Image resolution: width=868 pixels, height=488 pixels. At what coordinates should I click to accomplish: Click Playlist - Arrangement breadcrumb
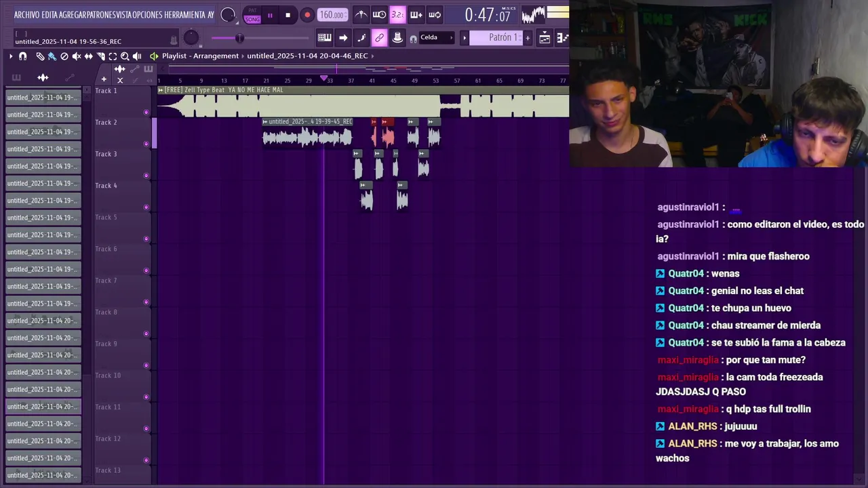coord(200,56)
